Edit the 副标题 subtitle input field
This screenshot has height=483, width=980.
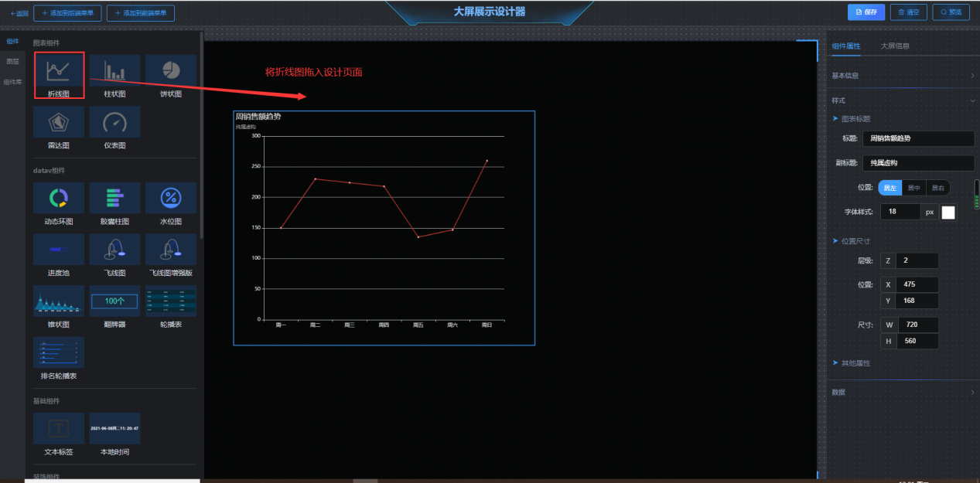(919, 163)
